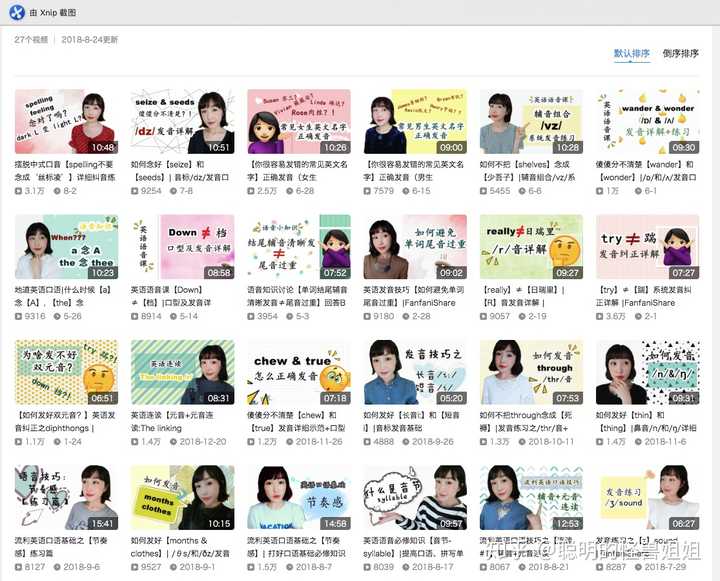Open the wander & wonder video thumbnail
The width and height of the screenshot is (720, 581).
tap(647, 122)
